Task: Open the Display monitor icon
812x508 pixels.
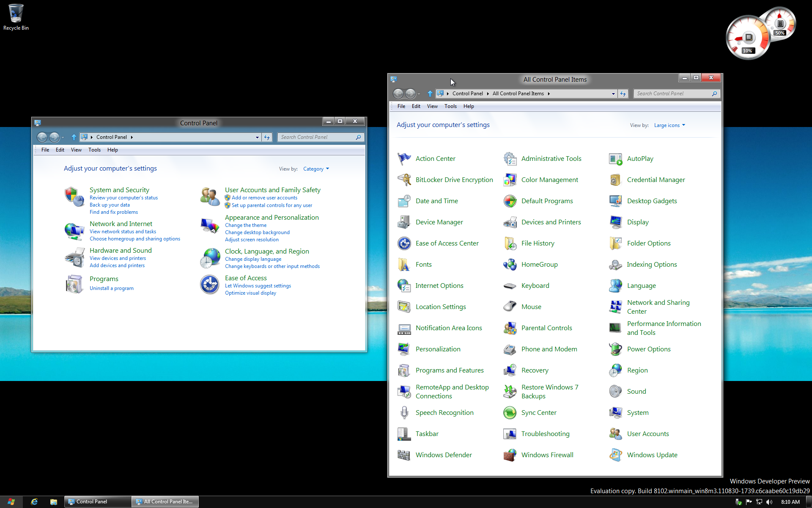Action: (615, 222)
